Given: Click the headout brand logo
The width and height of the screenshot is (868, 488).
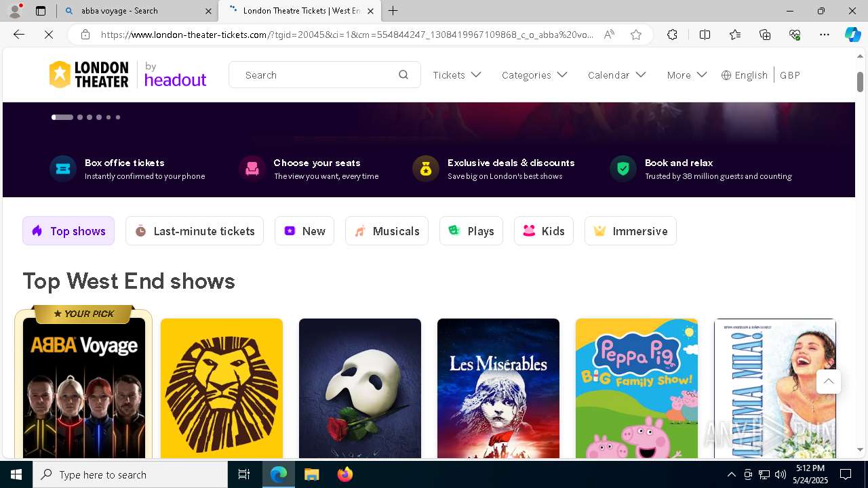Looking at the screenshot, I should 175,75.
